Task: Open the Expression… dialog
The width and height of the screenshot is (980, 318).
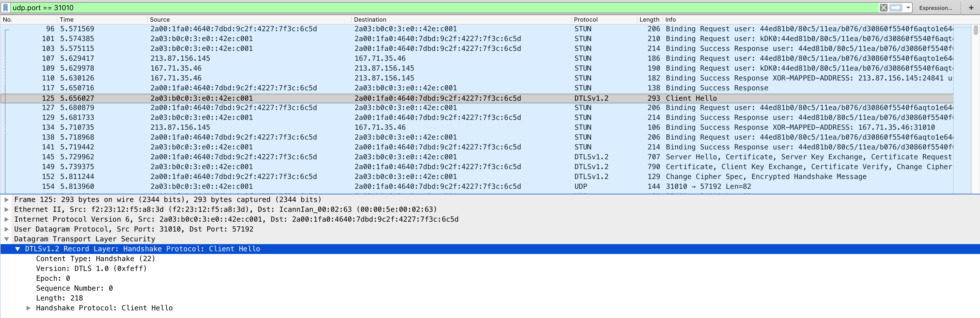Action: pos(935,8)
